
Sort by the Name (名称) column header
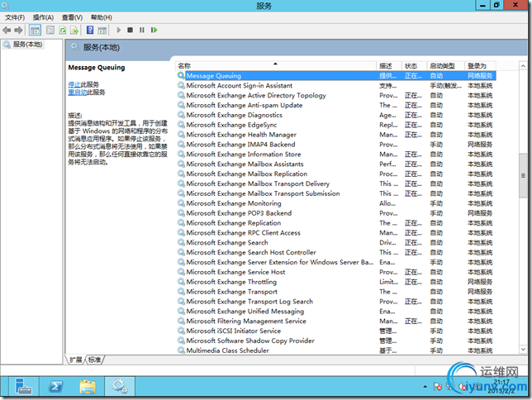pyautogui.click(x=276, y=66)
